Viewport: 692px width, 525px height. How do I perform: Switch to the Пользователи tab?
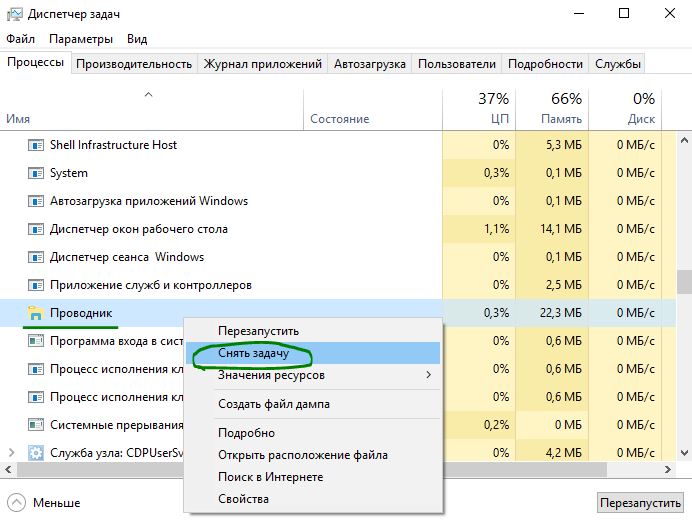pos(457,64)
